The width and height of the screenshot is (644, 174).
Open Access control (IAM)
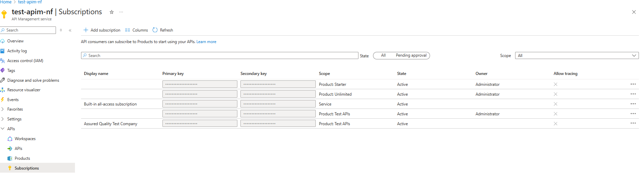click(x=25, y=61)
